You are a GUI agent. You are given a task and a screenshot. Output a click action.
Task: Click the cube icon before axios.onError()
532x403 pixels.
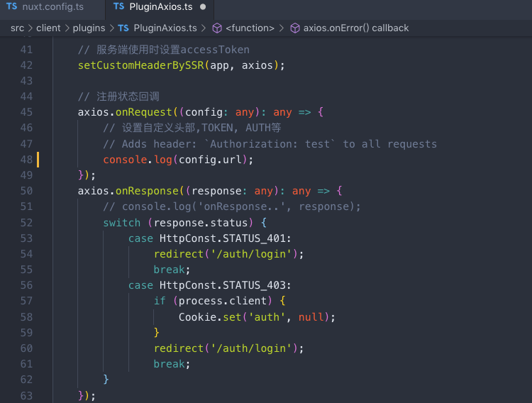coord(295,28)
